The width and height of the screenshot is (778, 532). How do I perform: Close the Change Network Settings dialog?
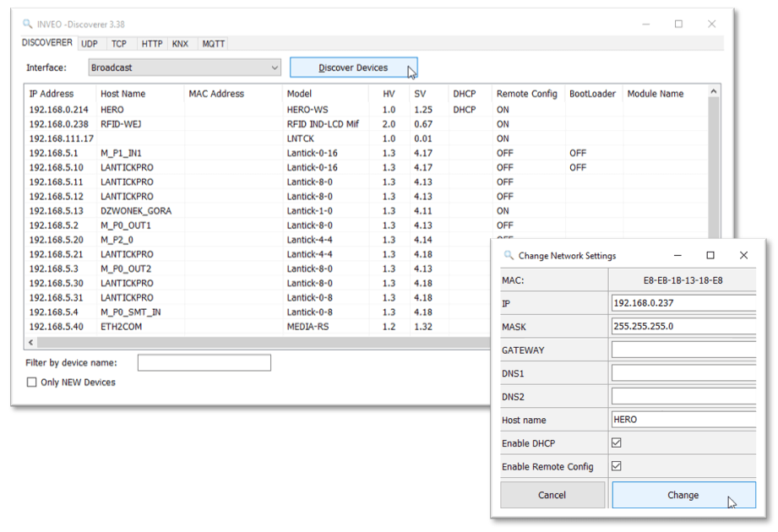coord(743,255)
